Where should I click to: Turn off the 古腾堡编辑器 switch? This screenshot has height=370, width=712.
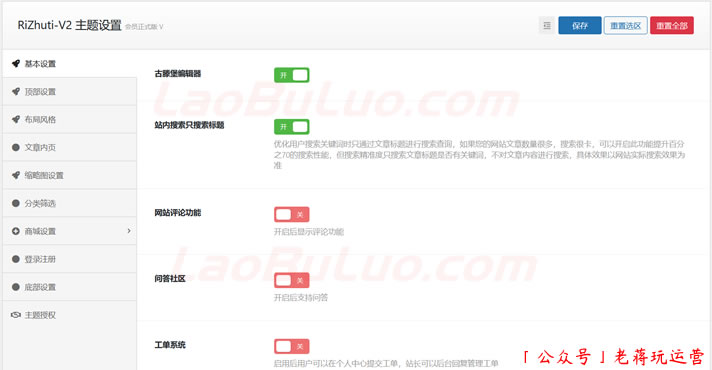[292, 75]
